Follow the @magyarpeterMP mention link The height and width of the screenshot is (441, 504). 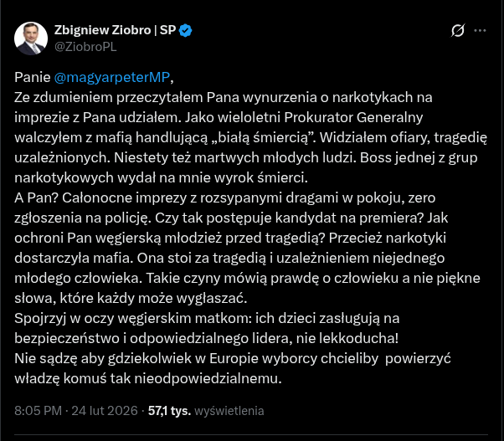tap(111, 79)
